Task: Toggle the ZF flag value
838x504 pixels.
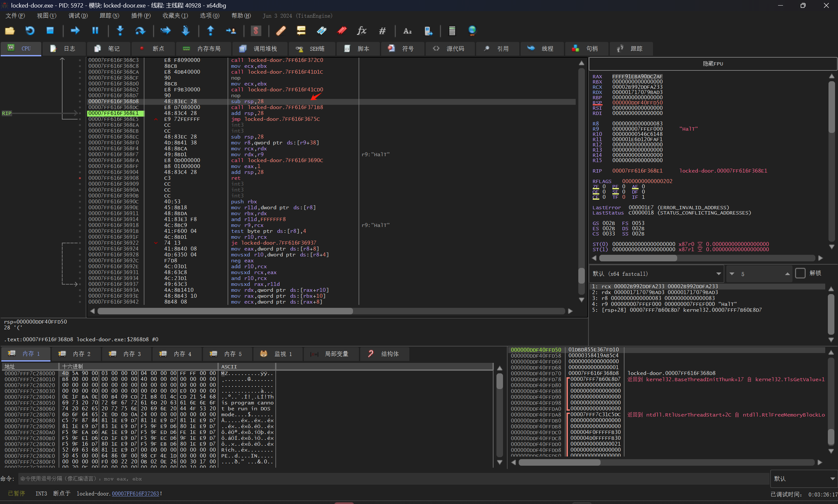Action: [604, 186]
